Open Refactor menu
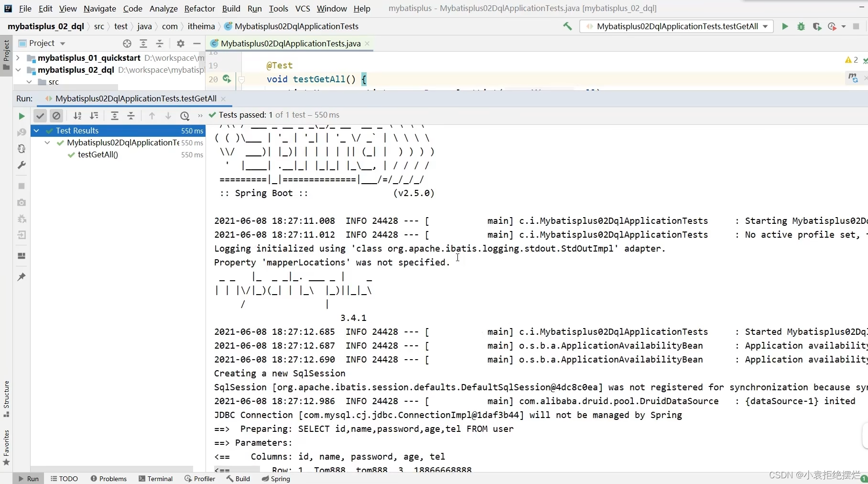 click(x=199, y=9)
